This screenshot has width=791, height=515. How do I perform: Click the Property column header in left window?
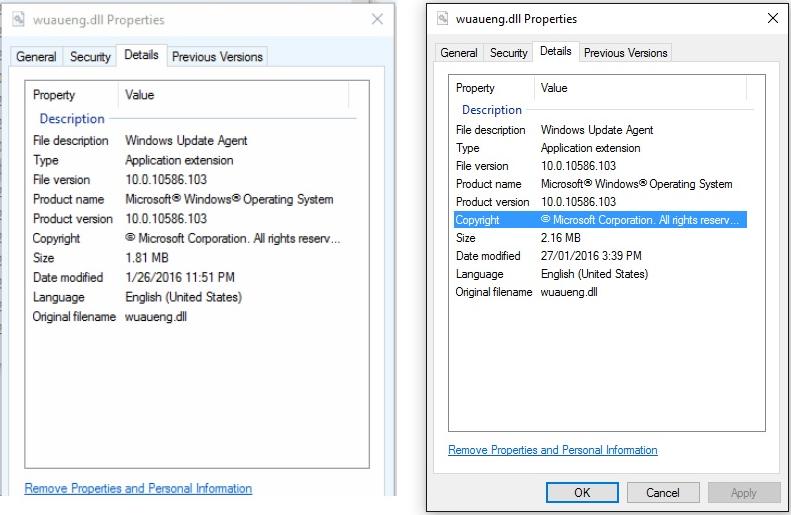[72, 95]
